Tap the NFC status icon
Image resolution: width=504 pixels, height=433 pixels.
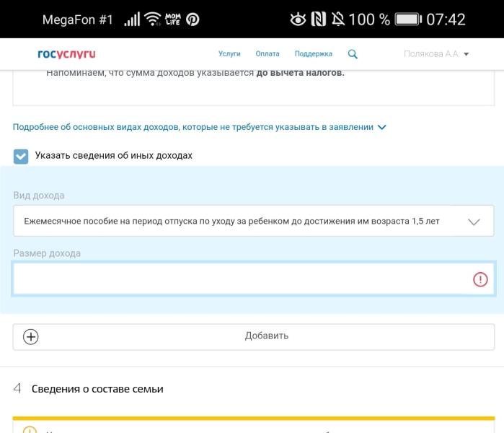coord(318,19)
